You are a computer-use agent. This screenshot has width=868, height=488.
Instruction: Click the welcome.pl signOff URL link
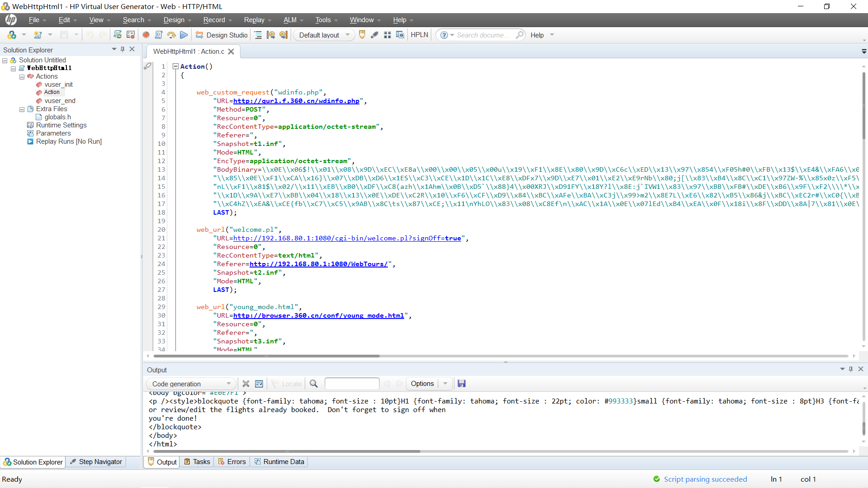[x=347, y=238]
